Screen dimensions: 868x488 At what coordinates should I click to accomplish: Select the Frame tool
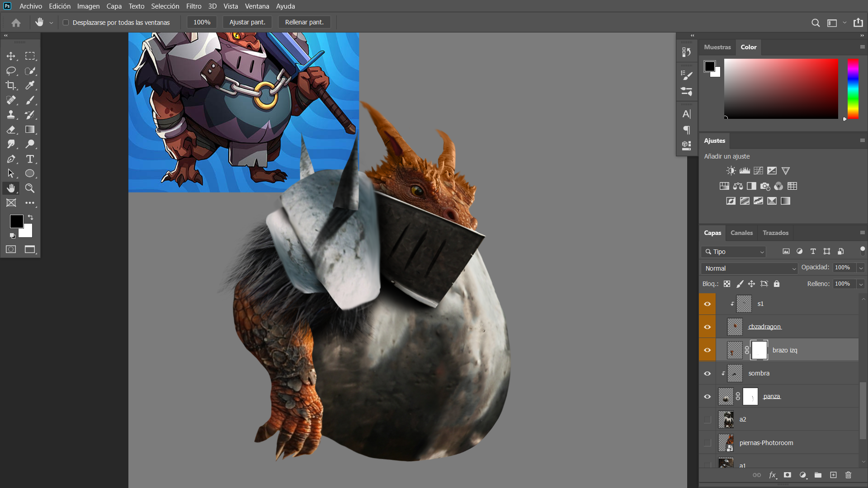click(11, 203)
